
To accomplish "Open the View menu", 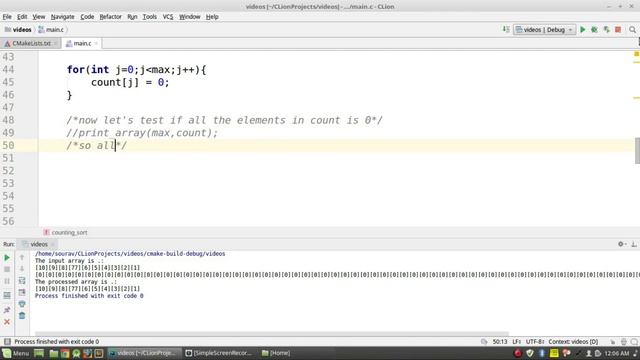I will tap(39, 17).
